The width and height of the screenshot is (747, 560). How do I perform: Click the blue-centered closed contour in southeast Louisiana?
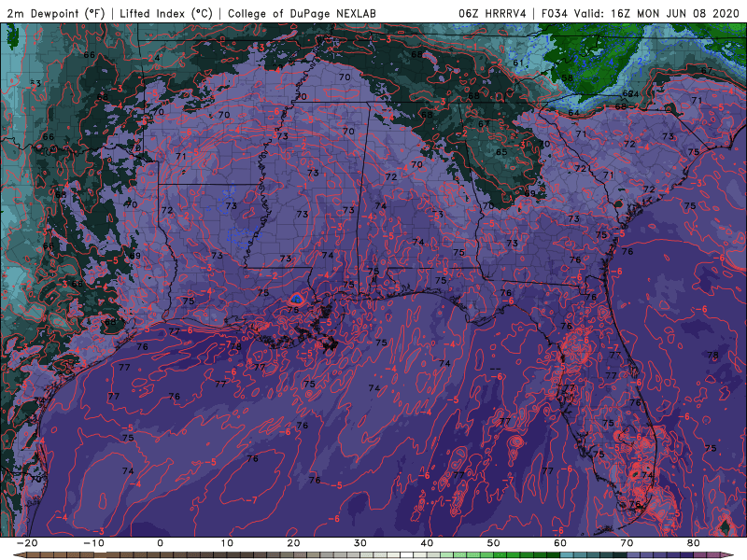coord(297,299)
